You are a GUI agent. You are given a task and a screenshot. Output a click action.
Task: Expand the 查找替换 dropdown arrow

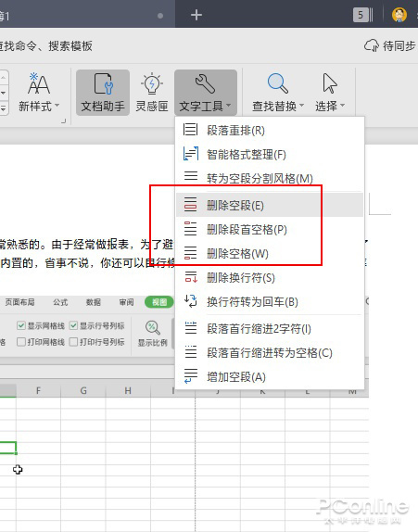(x=301, y=106)
